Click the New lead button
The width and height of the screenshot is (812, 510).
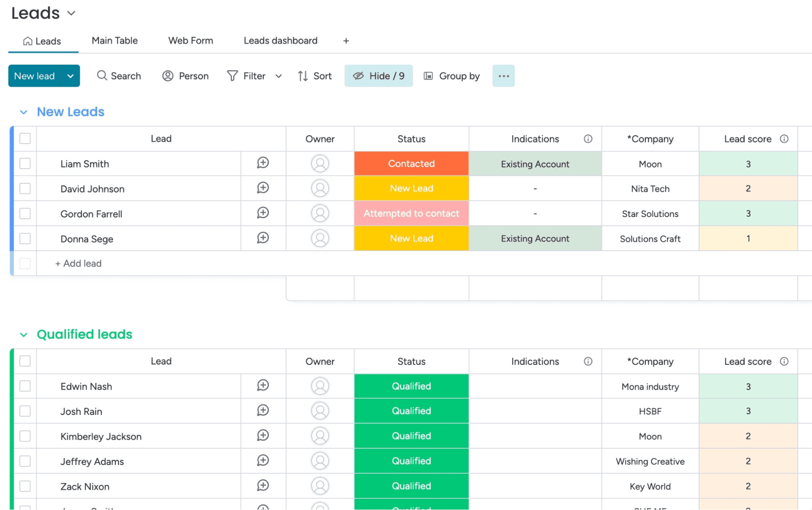tap(35, 76)
